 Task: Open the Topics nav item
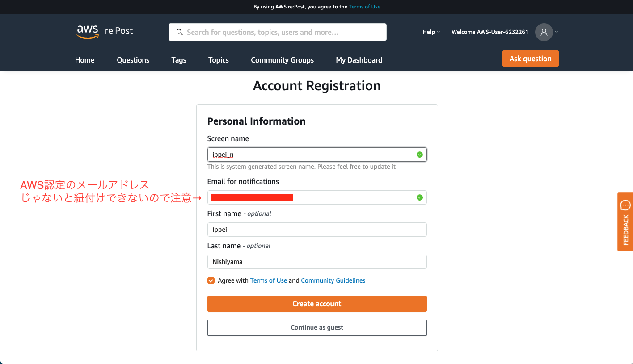(x=219, y=60)
